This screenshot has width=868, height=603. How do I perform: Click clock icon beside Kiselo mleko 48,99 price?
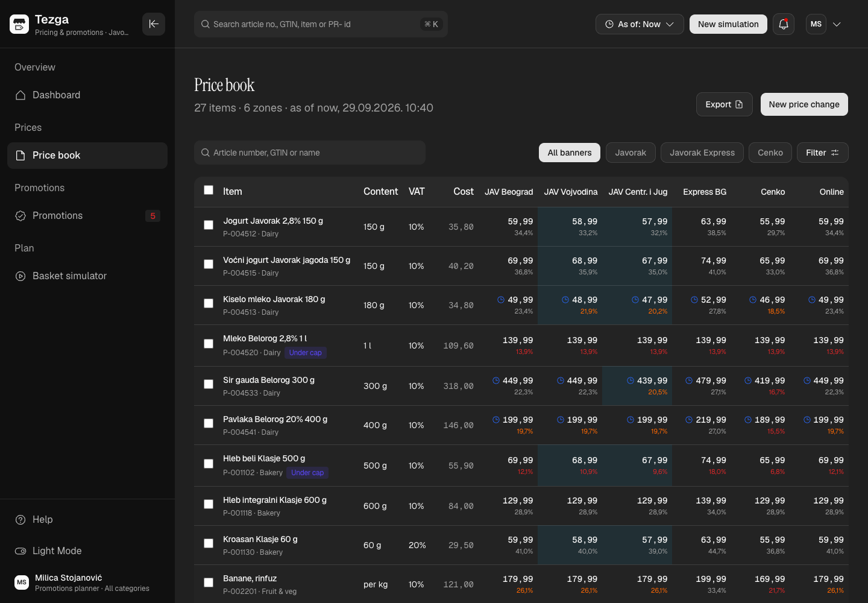pos(565,300)
